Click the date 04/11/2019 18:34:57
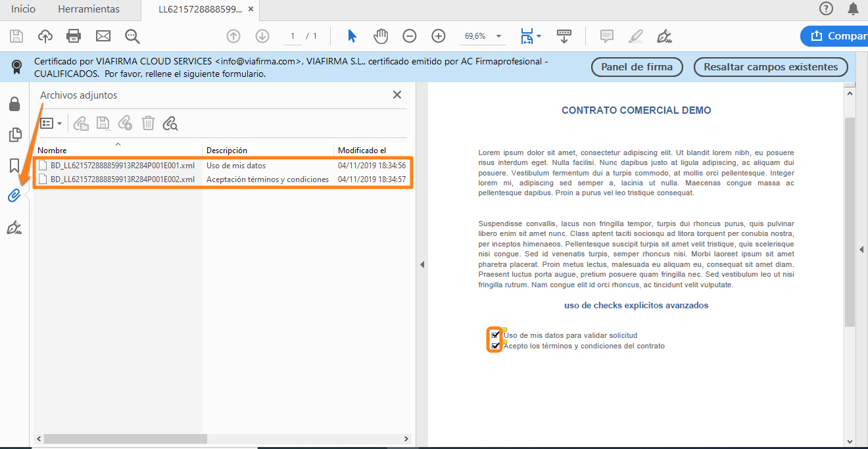Image resolution: width=868 pixels, height=449 pixels. point(372,179)
